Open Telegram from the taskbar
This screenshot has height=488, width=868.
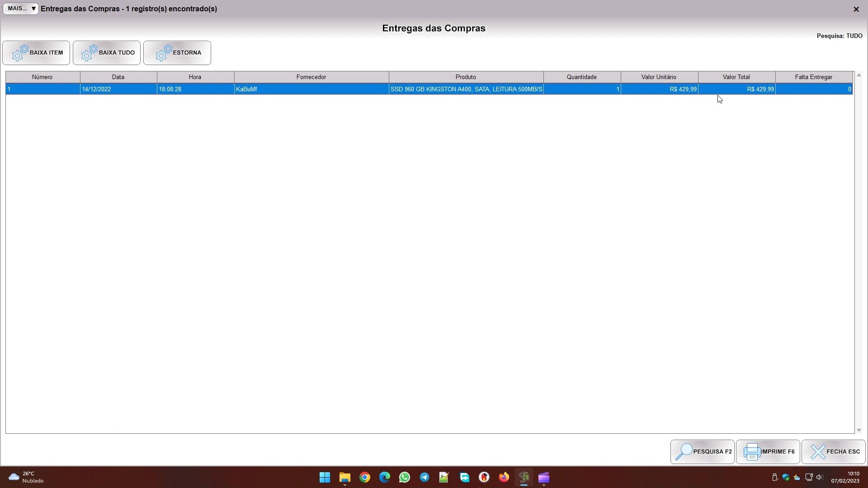click(425, 477)
